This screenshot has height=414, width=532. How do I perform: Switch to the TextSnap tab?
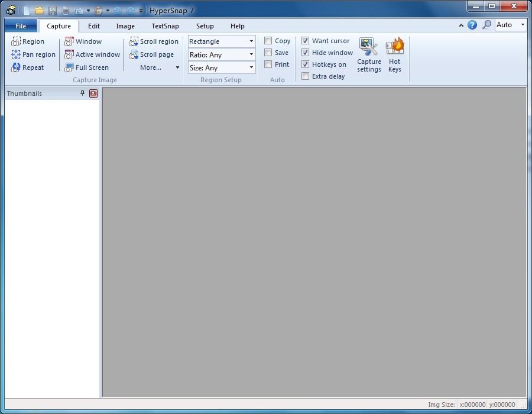165,26
